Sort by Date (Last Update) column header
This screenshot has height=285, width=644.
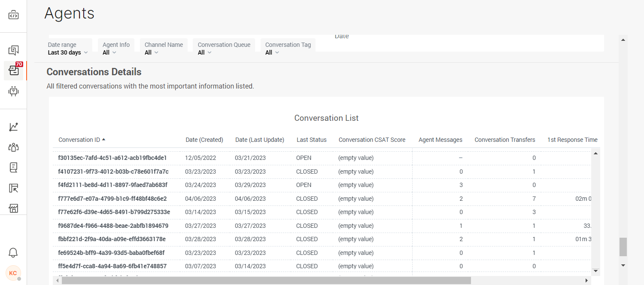tap(260, 140)
